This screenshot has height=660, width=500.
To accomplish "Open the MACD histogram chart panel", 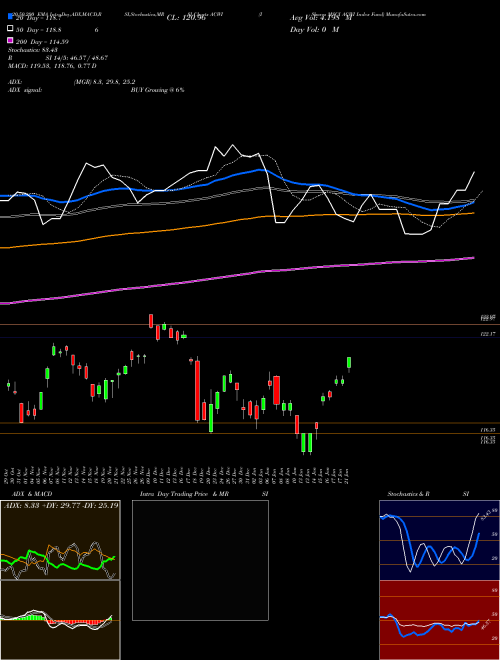I will pos(60,620).
